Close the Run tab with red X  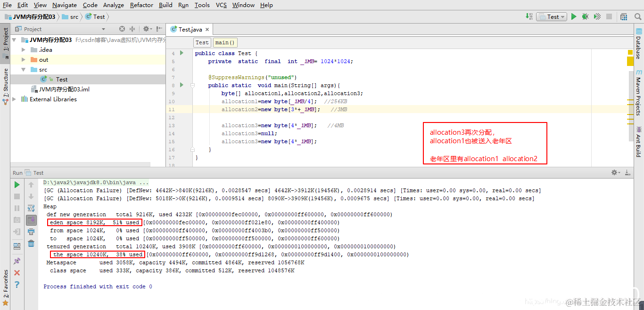coord(17,273)
